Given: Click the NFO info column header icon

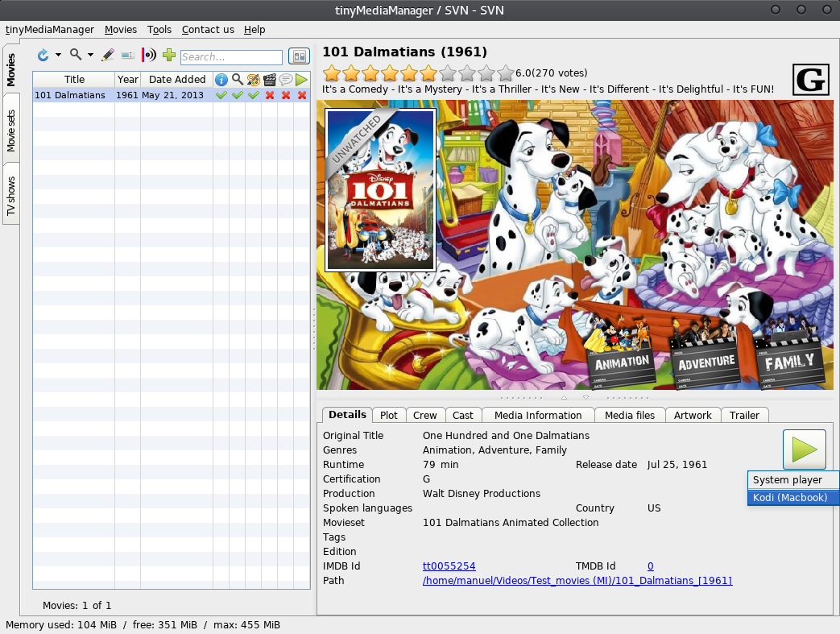Looking at the screenshot, I should [x=221, y=80].
